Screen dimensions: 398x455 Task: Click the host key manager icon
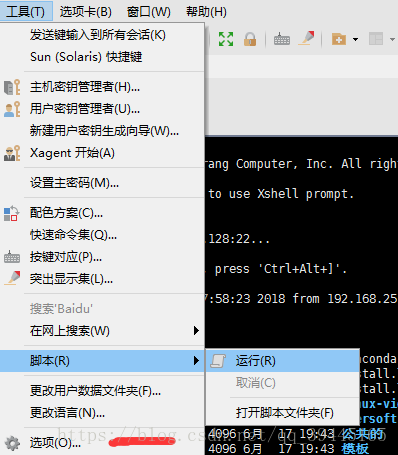coord(12,87)
